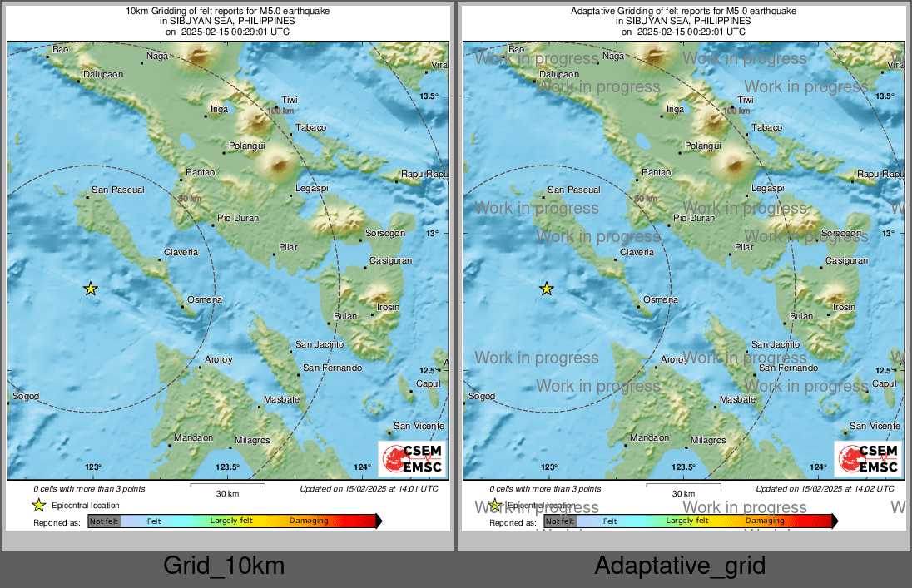Click the left legend's Epicentral location star

click(x=38, y=505)
